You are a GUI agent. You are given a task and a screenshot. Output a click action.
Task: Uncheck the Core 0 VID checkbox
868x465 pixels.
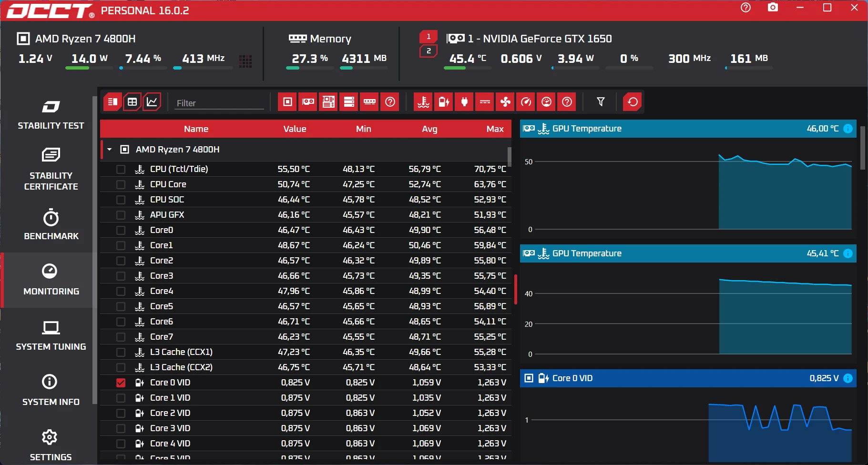point(121,383)
